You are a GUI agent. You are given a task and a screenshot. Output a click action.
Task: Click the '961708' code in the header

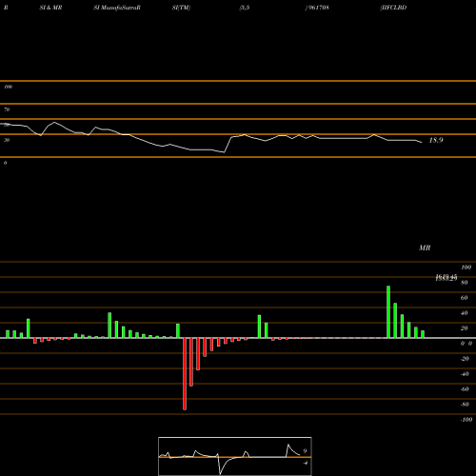[x=319, y=8]
